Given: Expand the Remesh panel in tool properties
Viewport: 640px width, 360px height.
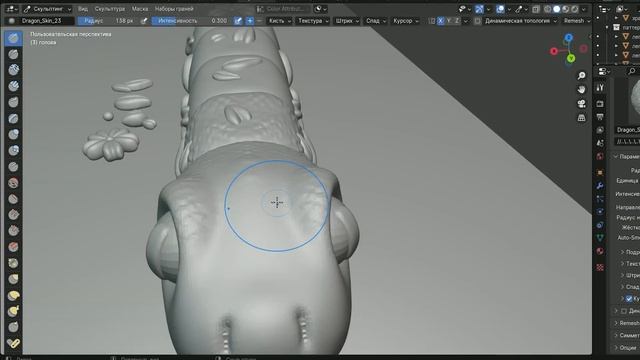Looking at the screenshot, I should point(627,323).
